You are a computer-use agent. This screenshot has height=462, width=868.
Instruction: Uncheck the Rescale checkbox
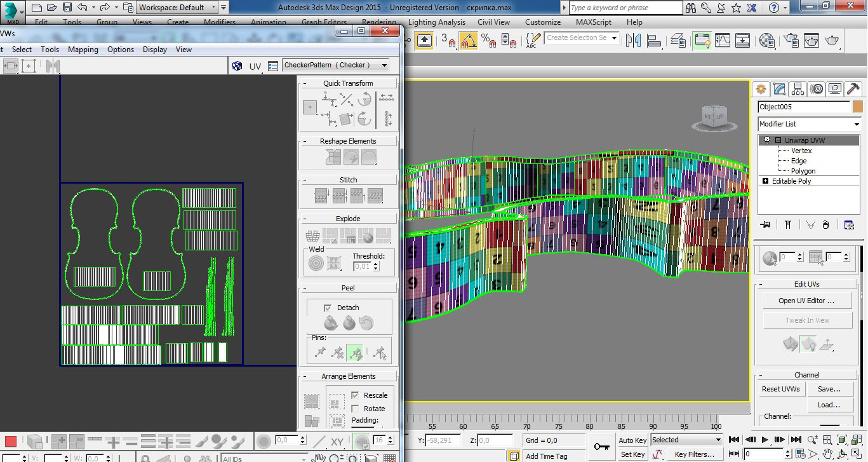tap(355, 395)
